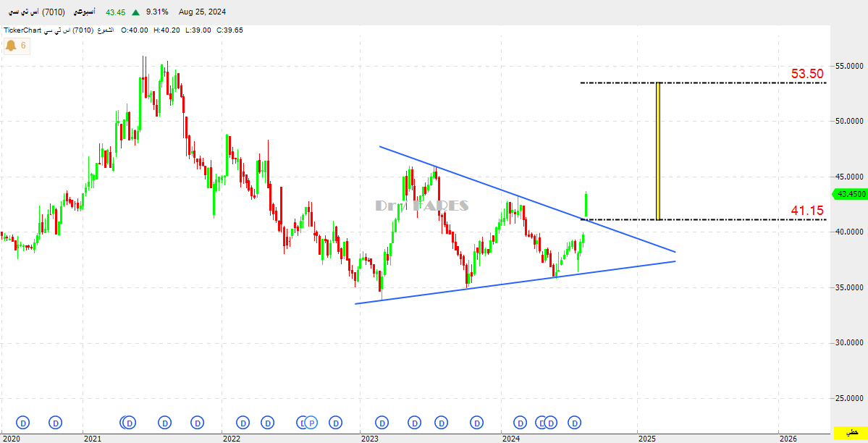868x443 pixels.
Task: Click the 35.0000 price axis label
Action: (849, 287)
